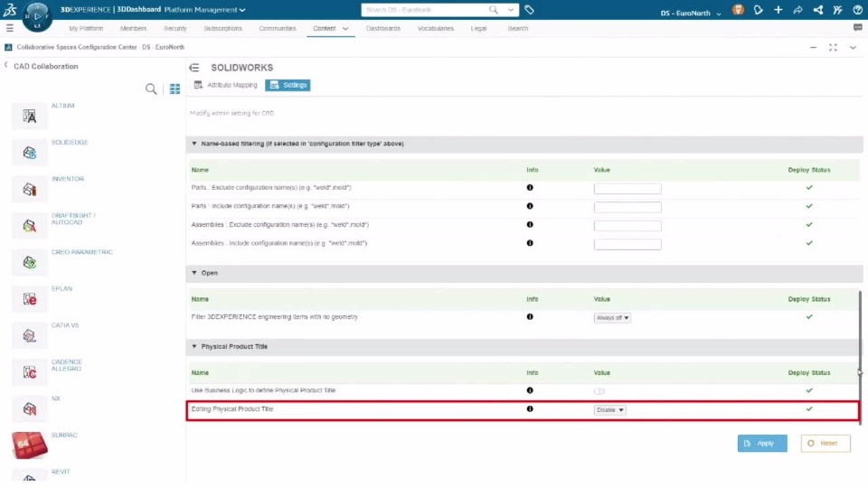Open the hamburger menu at top left
The height and width of the screenshot is (488, 868).
pos(9,28)
